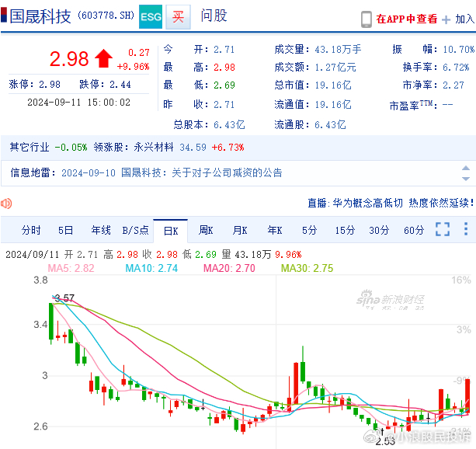Open the vertical three-dot chart menu
This screenshot has width=476, height=449.
tap(466, 228)
